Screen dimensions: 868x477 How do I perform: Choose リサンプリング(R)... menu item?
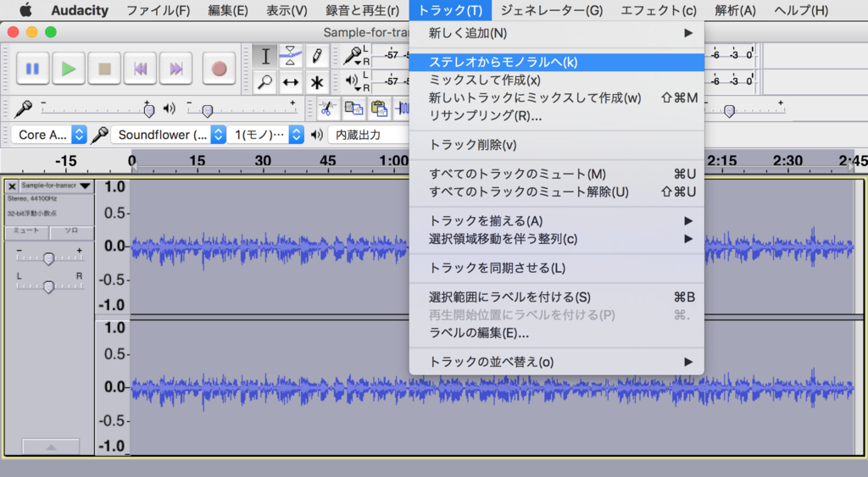[x=556, y=116]
